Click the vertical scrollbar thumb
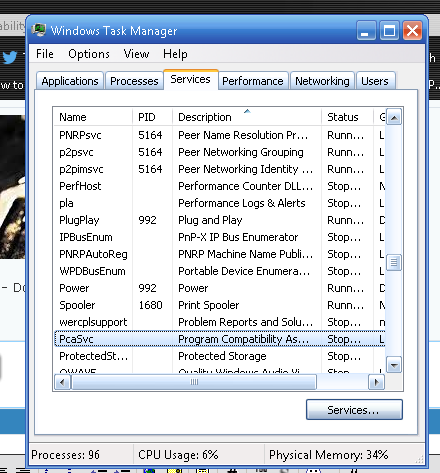Image resolution: width=440 pixels, height=473 pixels. [394, 262]
